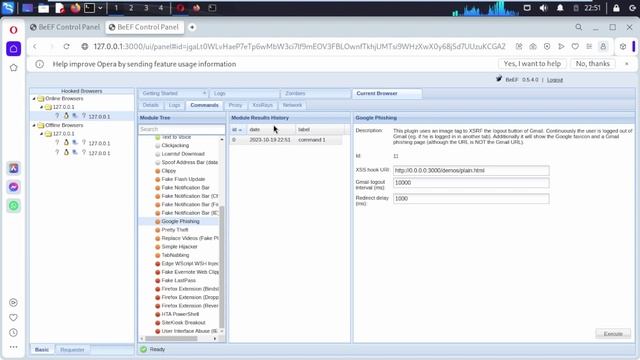Open the extensions cube icon

(623, 47)
